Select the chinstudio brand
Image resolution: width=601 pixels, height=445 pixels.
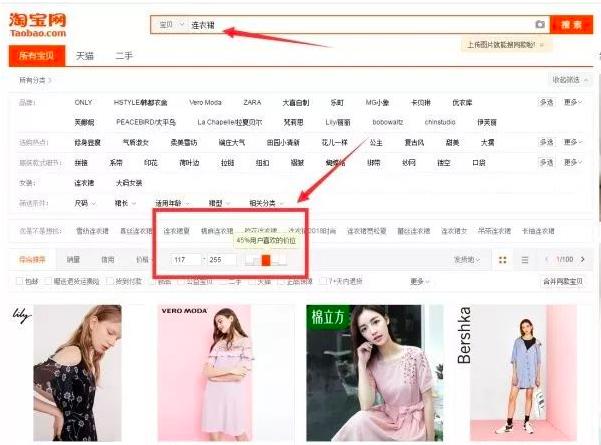[440, 122]
